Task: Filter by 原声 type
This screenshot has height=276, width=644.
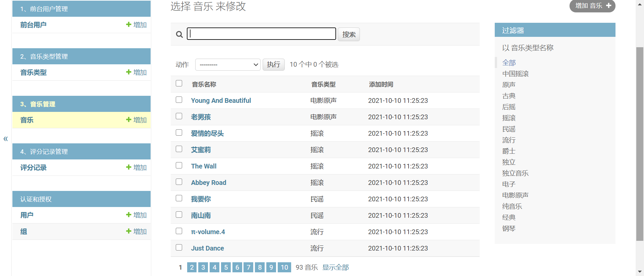Action: (x=509, y=85)
